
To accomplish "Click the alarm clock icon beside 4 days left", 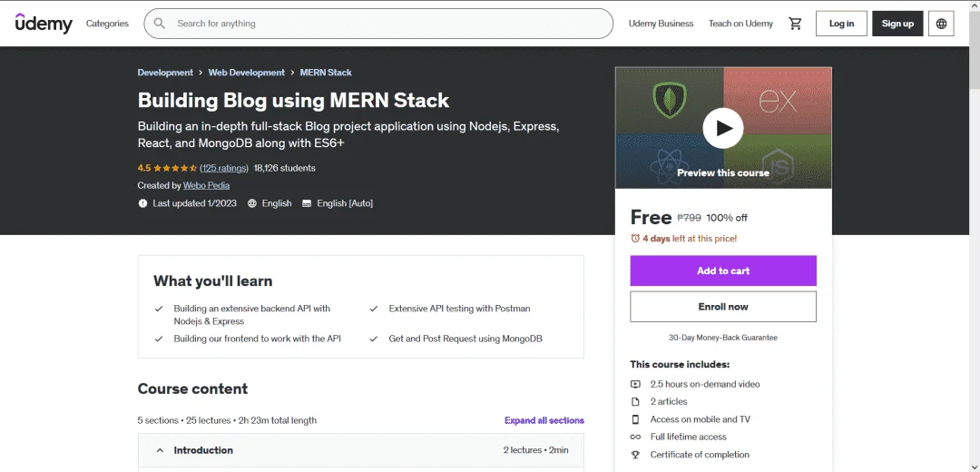I will click(x=635, y=238).
